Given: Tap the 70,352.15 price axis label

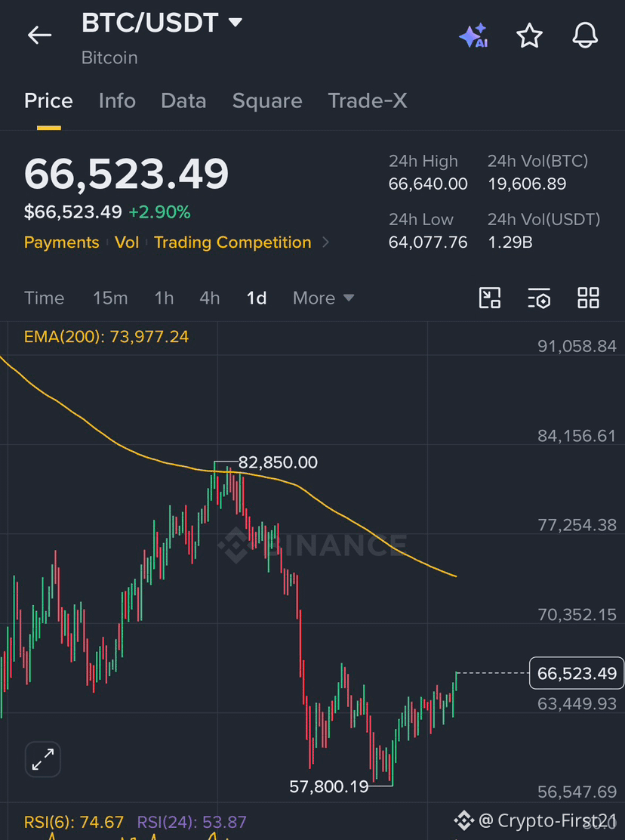Looking at the screenshot, I should [x=577, y=614].
